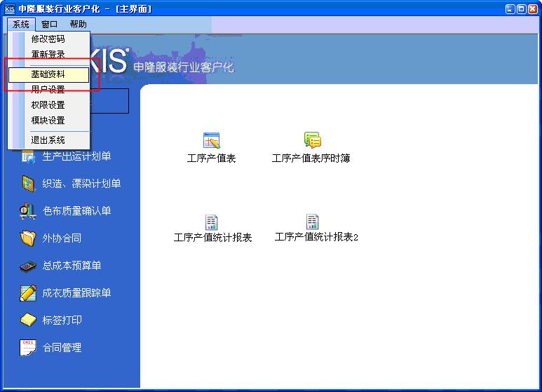The height and width of the screenshot is (392, 542).
Task: Select the highlighted 基础资料 menu entry
Action: tap(48, 74)
